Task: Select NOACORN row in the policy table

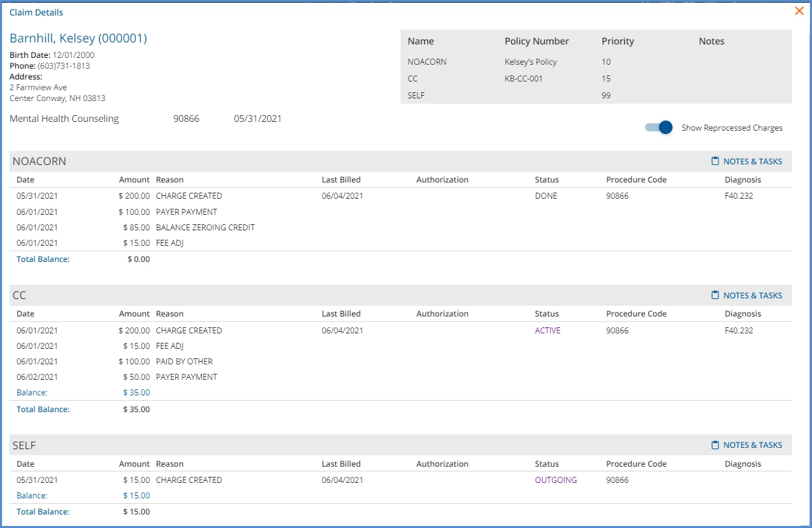Action: [596, 62]
